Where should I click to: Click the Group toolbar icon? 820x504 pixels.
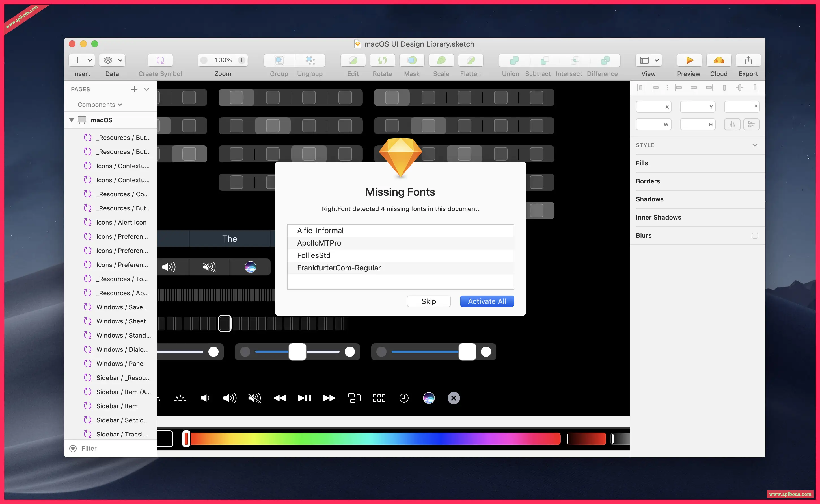(x=279, y=60)
